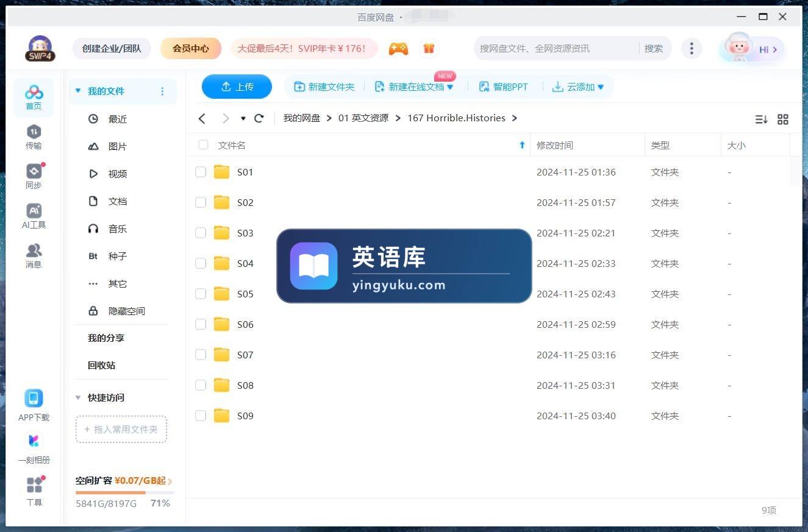This screenshot has width=808, height=532.
Task: Go back with the left arrow
Action: coord(202,118)
